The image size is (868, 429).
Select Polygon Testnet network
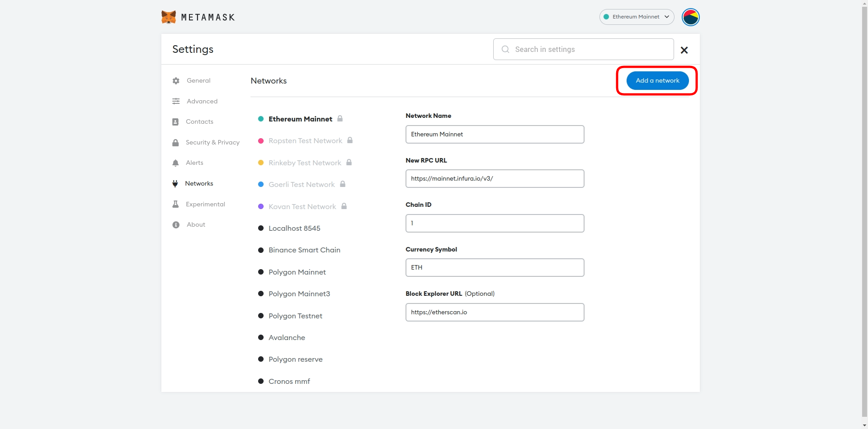(x=295, y=316)
